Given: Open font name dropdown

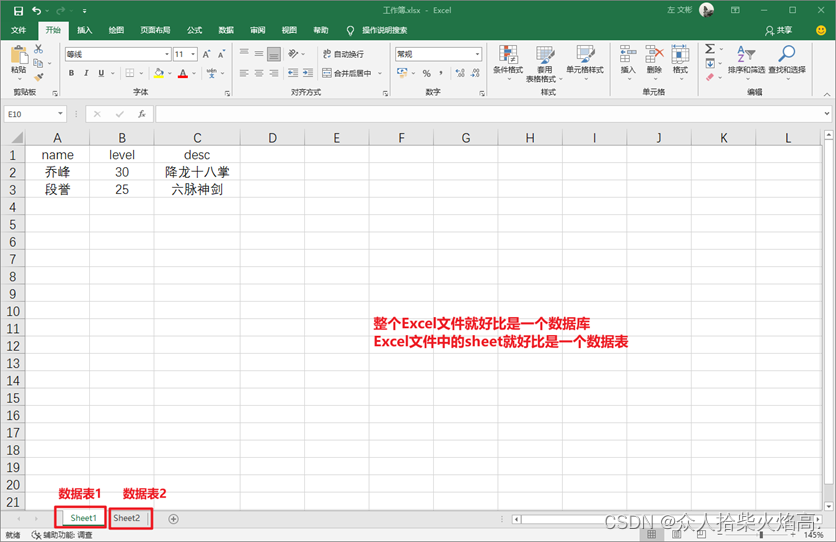Looking at the screenshot, I should (x=167, y=54).
